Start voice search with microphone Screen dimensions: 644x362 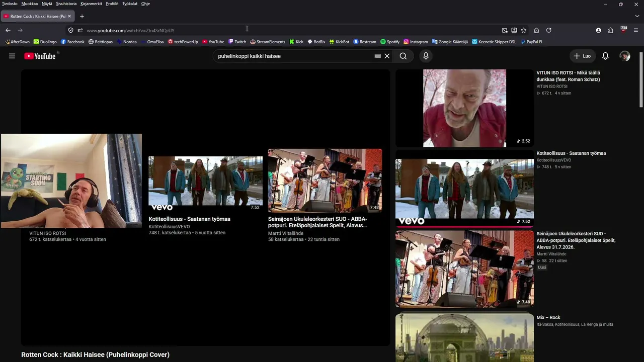426,56
